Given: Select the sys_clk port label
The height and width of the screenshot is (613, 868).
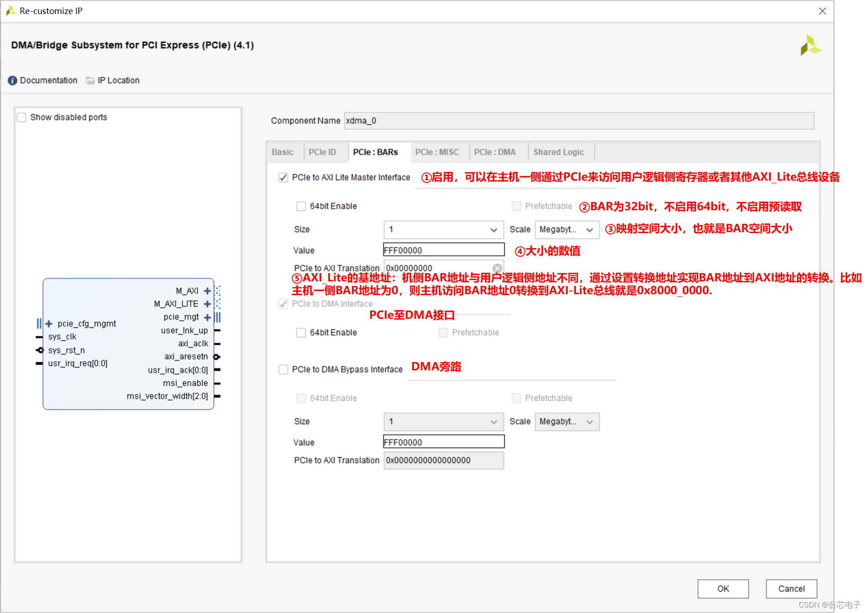Looking at the screenshot, I should point(62,337).
